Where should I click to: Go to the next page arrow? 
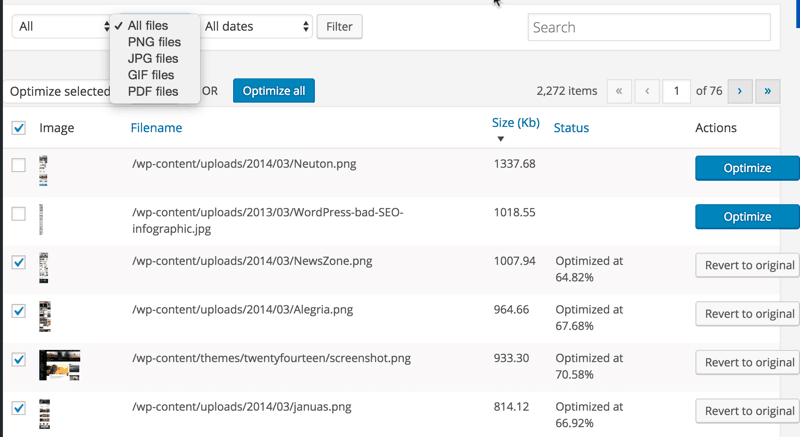pos(739,91)
